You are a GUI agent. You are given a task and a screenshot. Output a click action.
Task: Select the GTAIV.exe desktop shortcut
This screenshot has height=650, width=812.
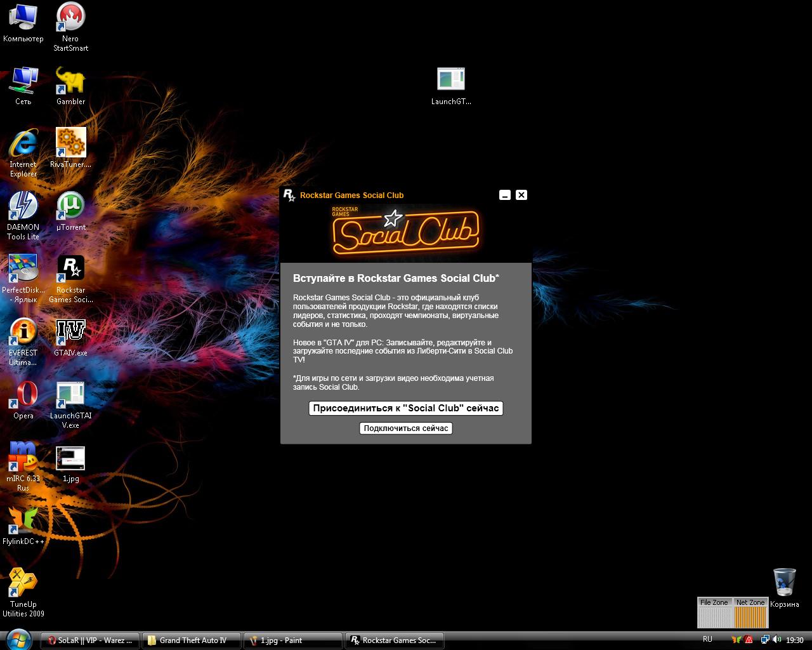pyautogui.click(x=70, y=331)
